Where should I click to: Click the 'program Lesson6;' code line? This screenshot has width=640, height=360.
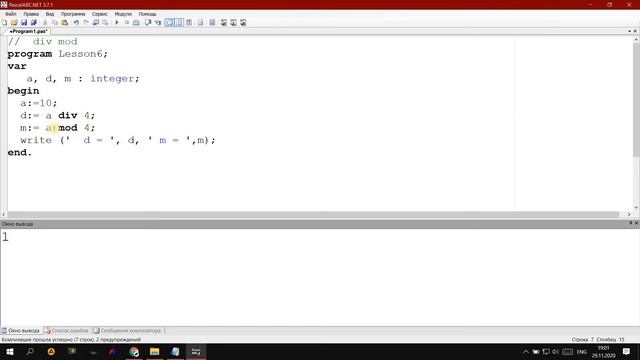pos(58,54)
